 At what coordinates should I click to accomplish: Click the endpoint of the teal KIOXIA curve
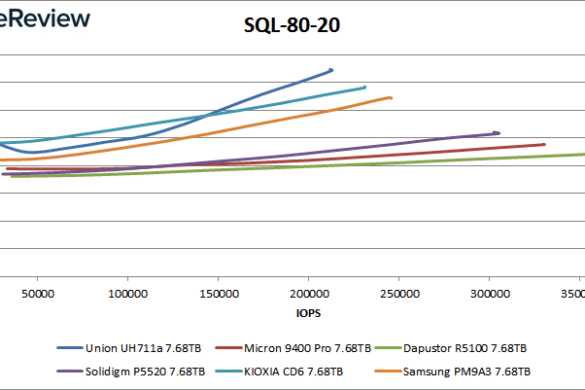coord(364,87)
